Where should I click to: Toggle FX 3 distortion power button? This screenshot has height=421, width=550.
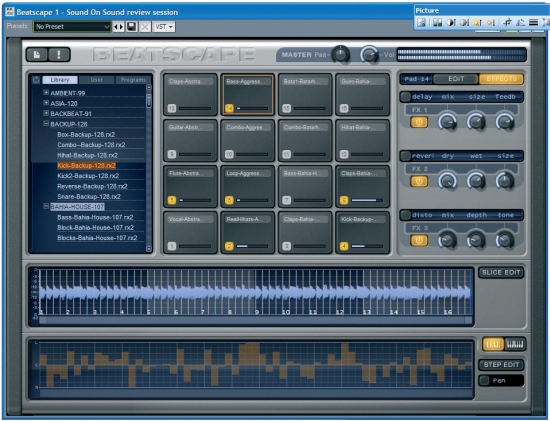pos(419,241)
